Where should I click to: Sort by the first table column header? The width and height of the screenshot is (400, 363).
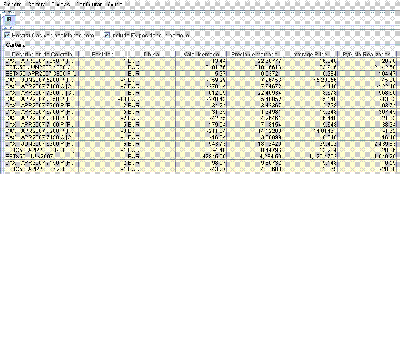point(42,54)
